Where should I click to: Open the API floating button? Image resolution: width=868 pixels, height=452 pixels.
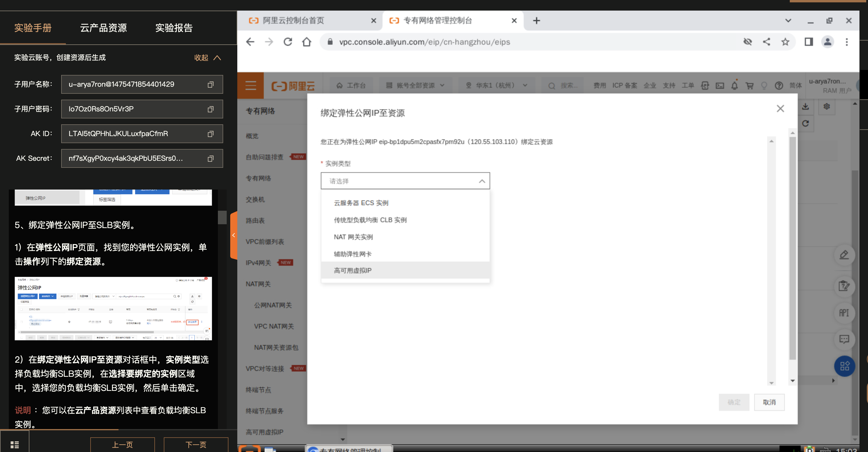pyautogui.click(x=844, y=313)
